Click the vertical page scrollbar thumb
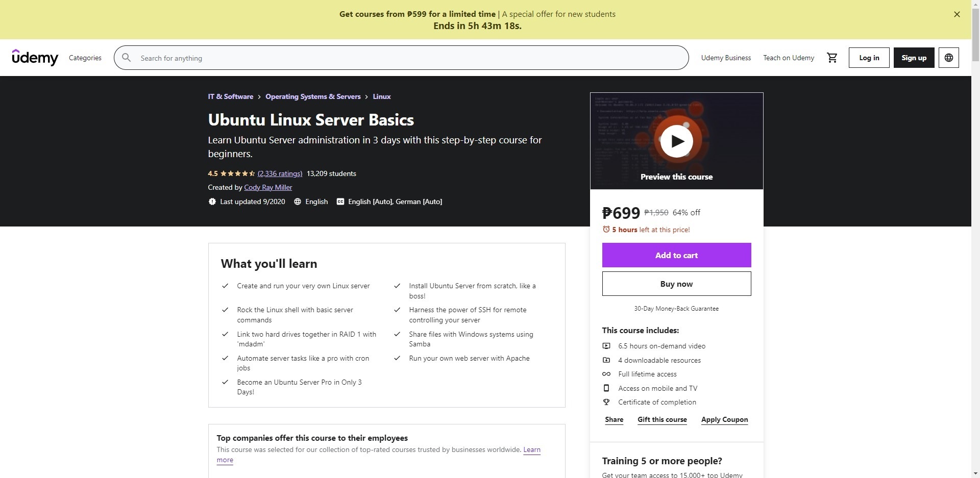This screenshot has width=980, height=478. click(975, 35)
